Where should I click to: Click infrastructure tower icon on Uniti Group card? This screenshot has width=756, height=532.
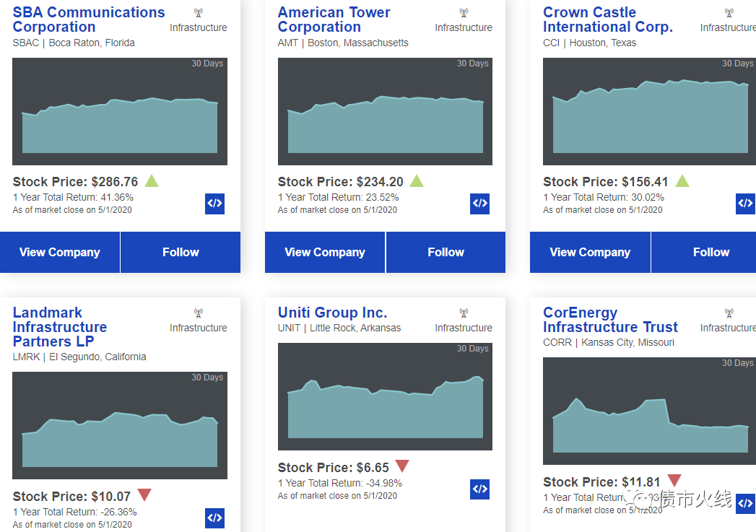[x=464, y=313]
